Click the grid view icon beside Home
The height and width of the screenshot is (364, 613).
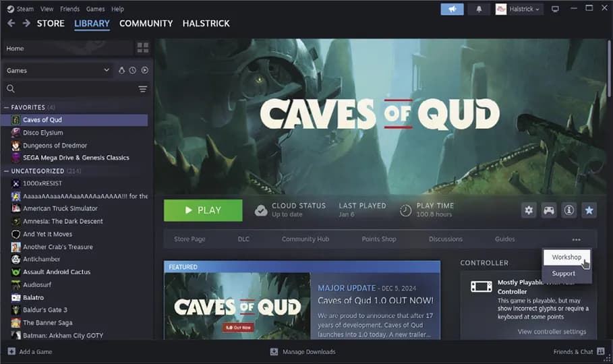tap(142, 48)
